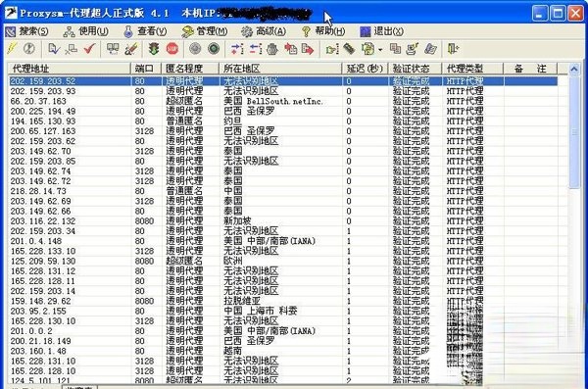Select proxy row 201.0.0.2
The height and width of the screenshot is (389, 588).
point(283,331)
